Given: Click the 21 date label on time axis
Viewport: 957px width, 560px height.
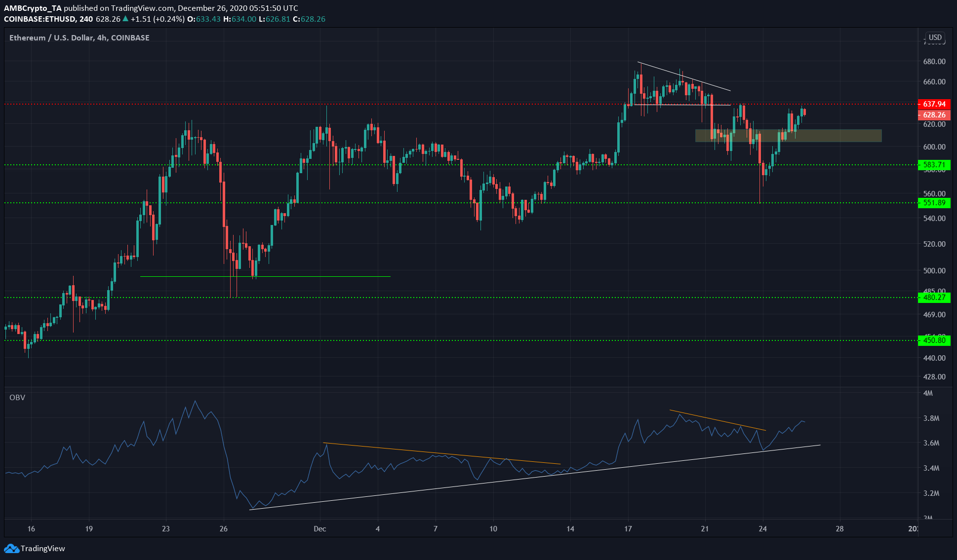Looking at the screenshot, I should (705, 529).
